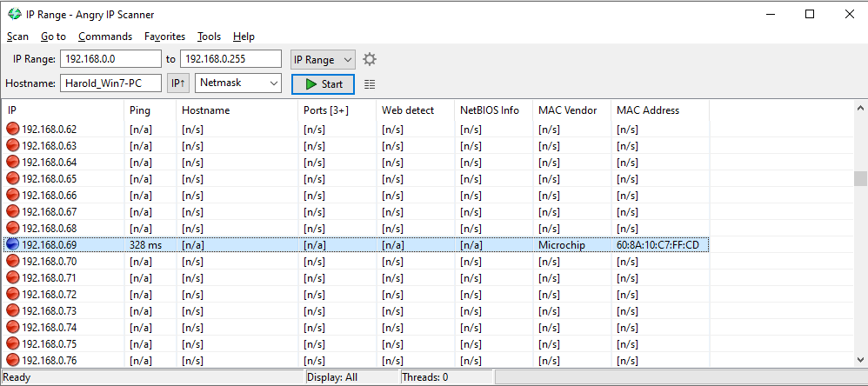This screenshot has width=868, height=386.
Task: Click the Hostname field Harold_Win7-PC
Action: [110, 83]
